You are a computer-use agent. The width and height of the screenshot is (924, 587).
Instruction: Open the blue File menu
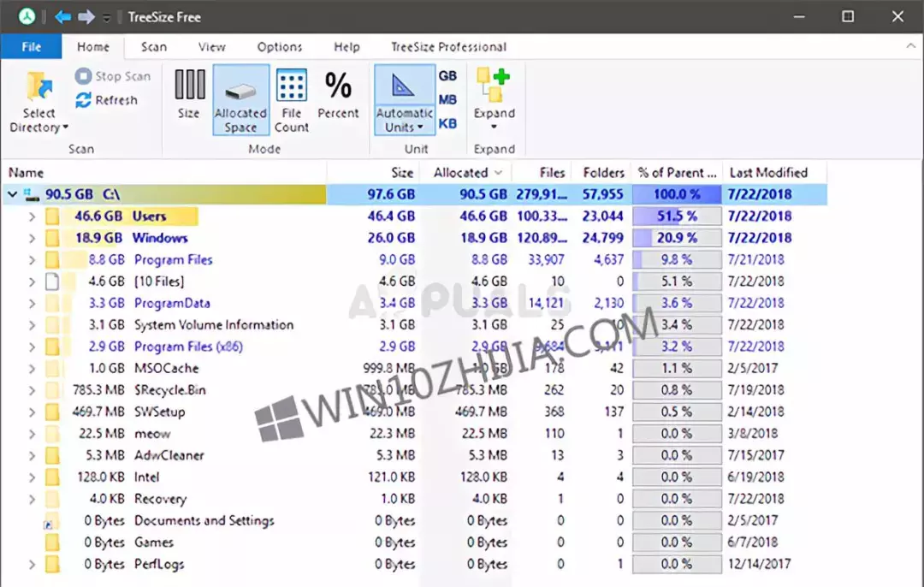pos(31,47)
